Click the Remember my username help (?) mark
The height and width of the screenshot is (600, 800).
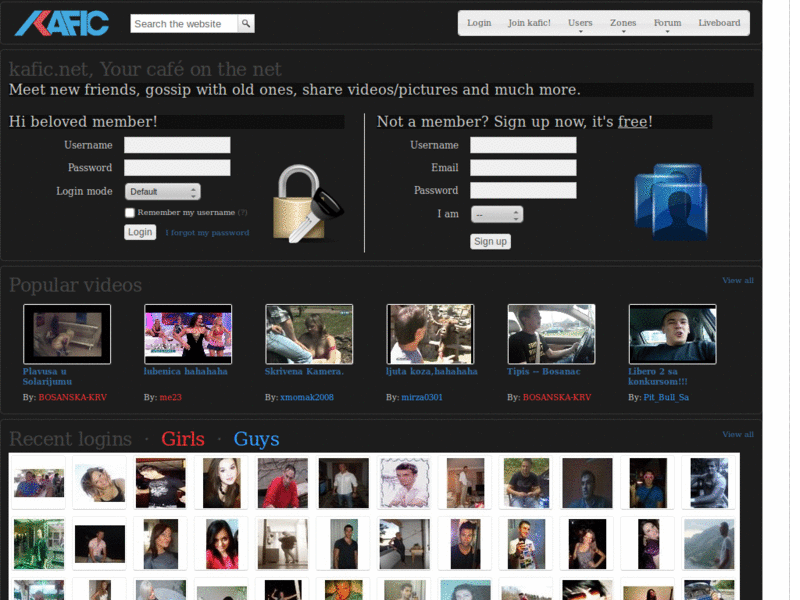tap(242, 213)
